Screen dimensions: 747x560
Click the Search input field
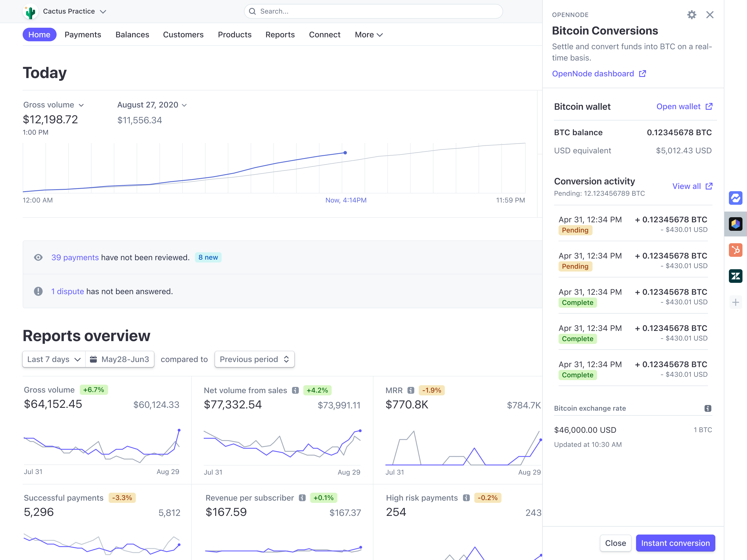coord(373,12)
